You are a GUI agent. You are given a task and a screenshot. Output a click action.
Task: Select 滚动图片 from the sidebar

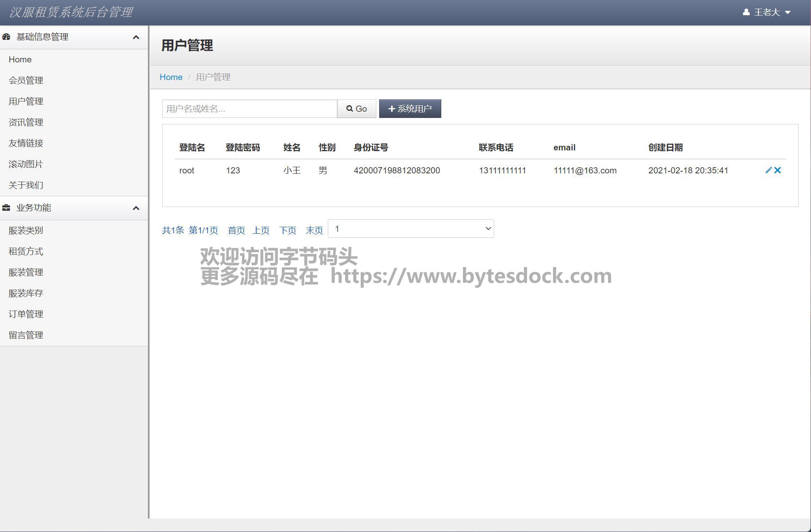point(26,164)
